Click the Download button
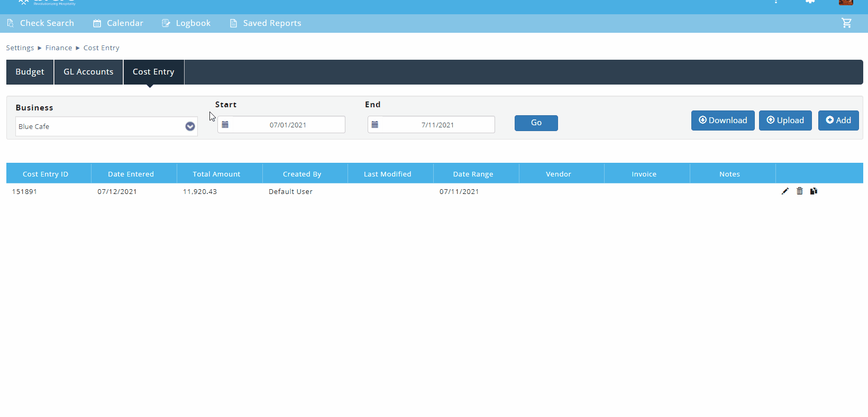The image size is (868, 417). pos(723,121)
